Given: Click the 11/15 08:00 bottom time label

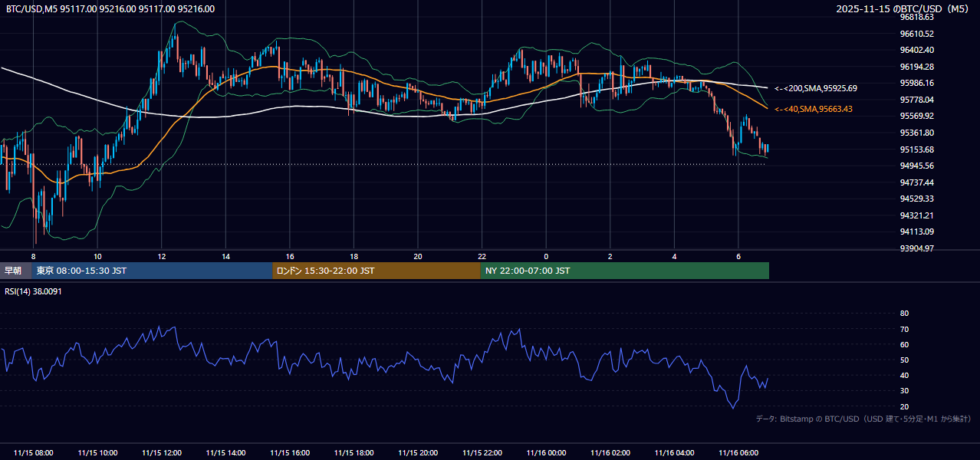Looking at the screenshot, I should tap(34, 453).
